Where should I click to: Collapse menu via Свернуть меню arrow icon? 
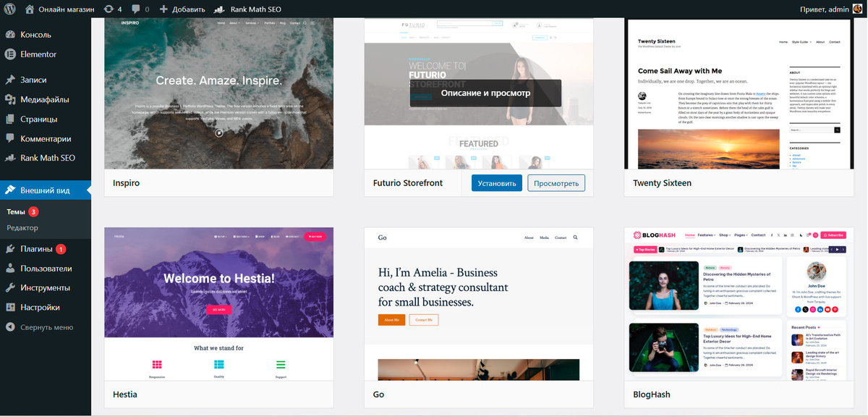[x=10, y=327]
